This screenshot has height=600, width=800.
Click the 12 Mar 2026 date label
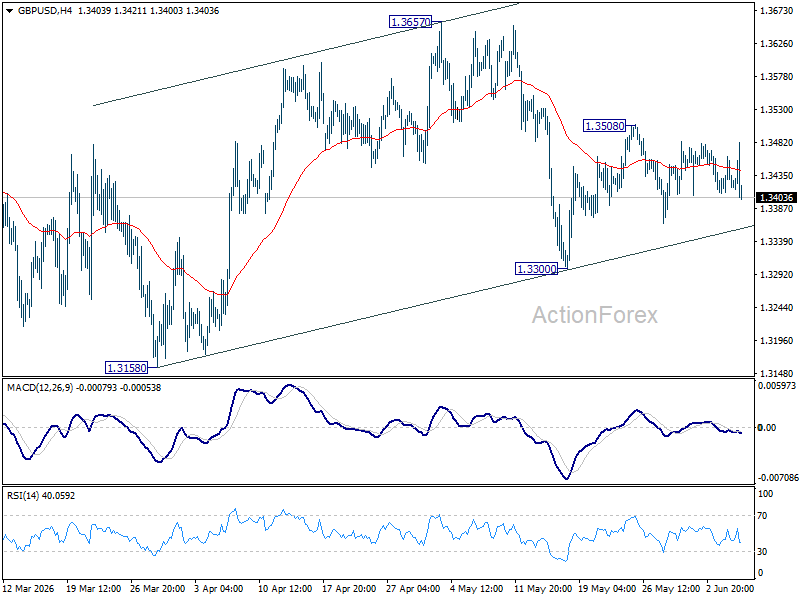(29, 588)
